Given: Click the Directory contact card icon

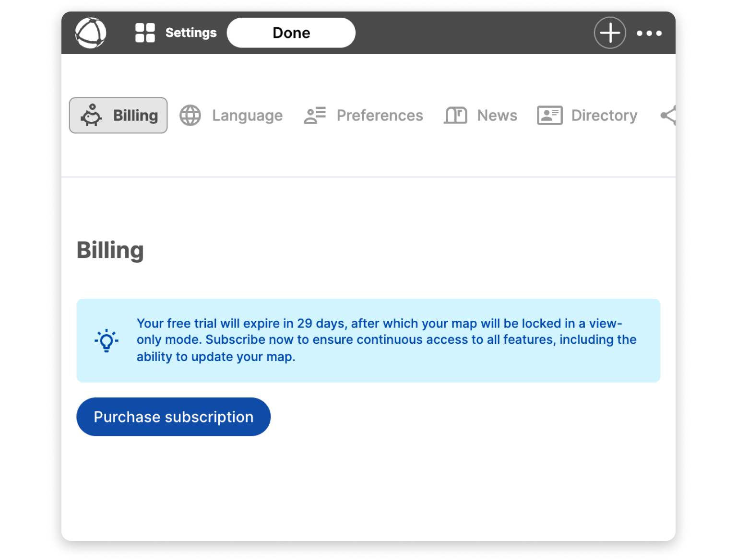Looking at the screenshot, I should point(549,116).
